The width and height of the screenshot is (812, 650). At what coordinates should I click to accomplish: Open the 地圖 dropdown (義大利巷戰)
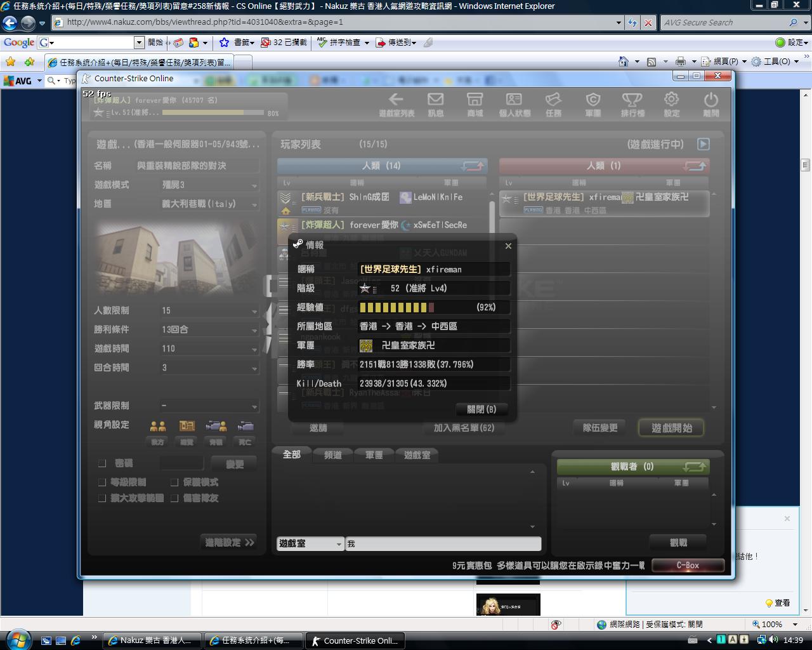[x=209, y=204]
